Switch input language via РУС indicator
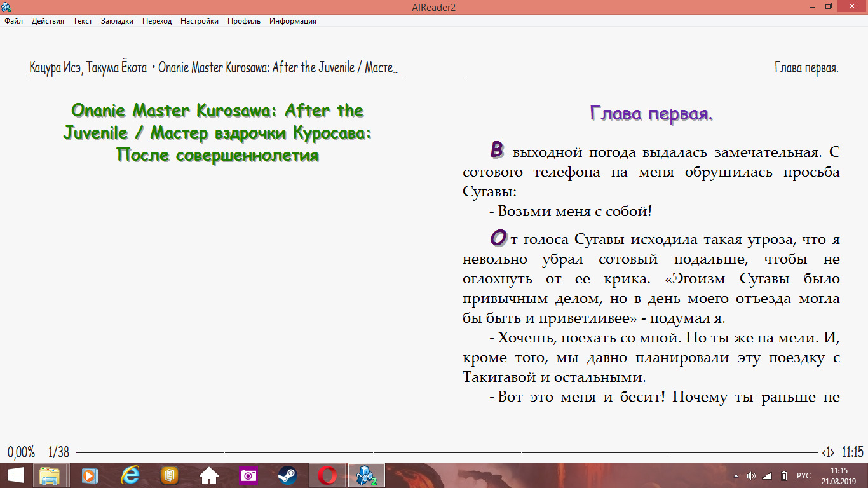 click(804, 476)
